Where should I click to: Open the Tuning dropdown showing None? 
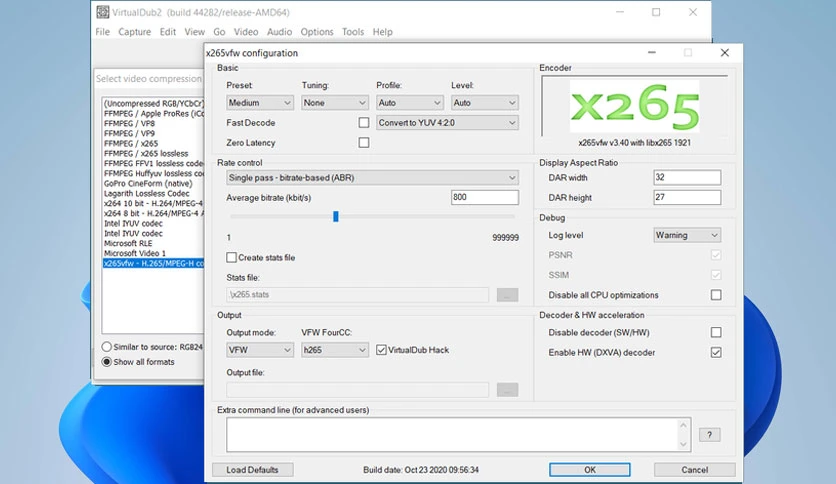(x=335, y=102)
